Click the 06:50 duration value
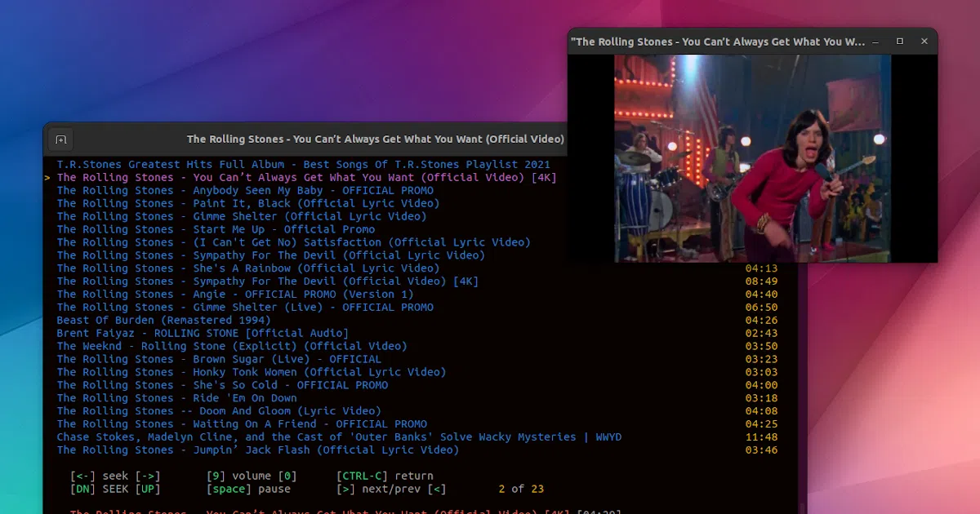980x514 pixels. tap(761, 308)
